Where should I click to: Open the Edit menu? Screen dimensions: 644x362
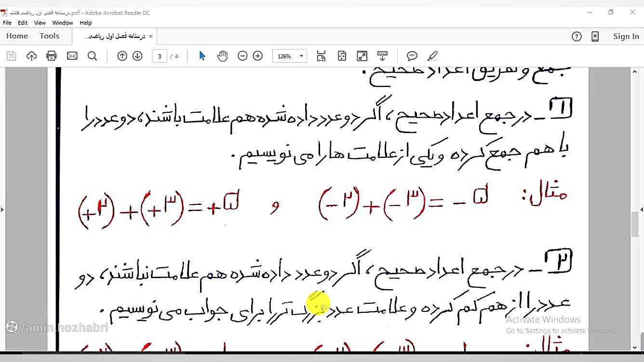coord(23,23)
